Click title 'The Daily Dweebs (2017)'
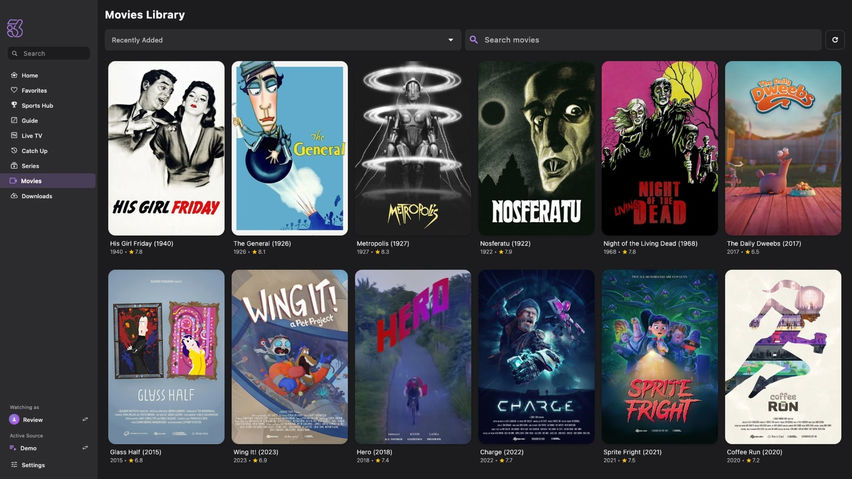The height and width of the screenshot is (479, 852). point(764,243)
